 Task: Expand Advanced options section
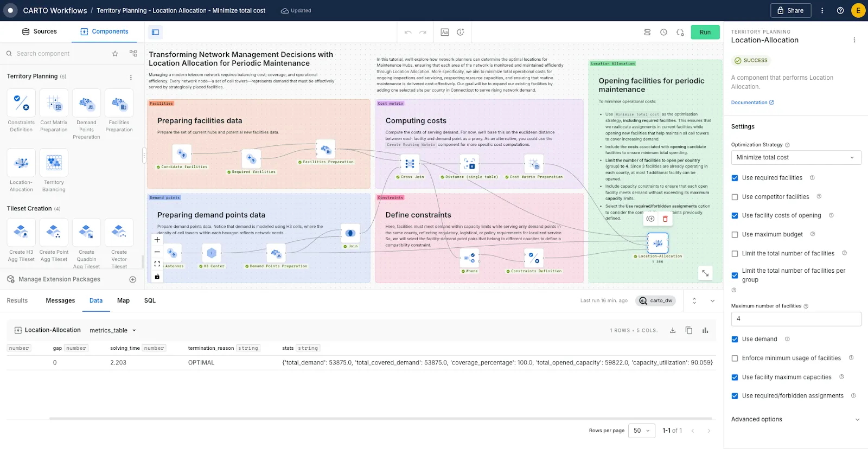click(795, 419)
